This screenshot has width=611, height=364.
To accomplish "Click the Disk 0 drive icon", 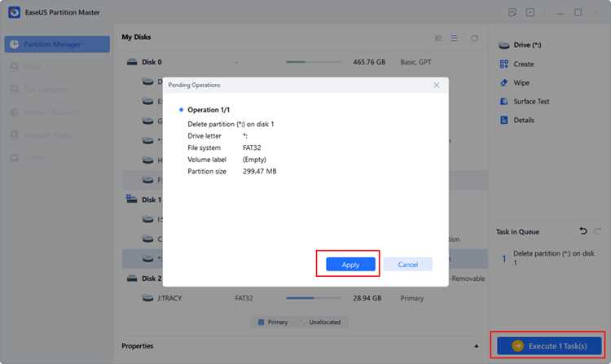I will pyautogui.click(x=132, y=62).
